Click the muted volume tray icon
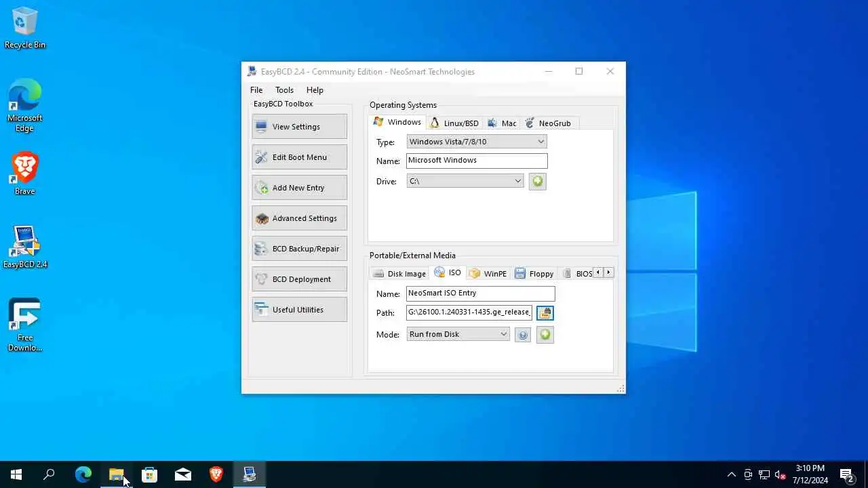This screenshot has width=868, height=488. pos(780,474)
